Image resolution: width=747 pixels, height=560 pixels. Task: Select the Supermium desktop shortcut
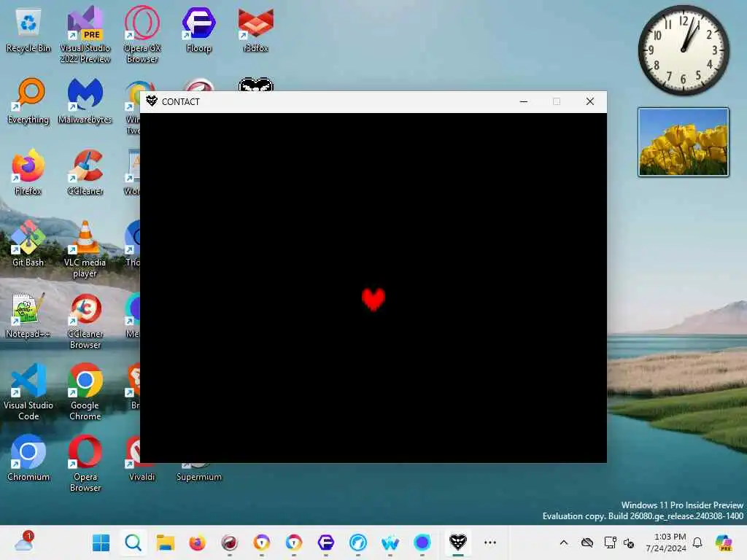coord(198,474)
